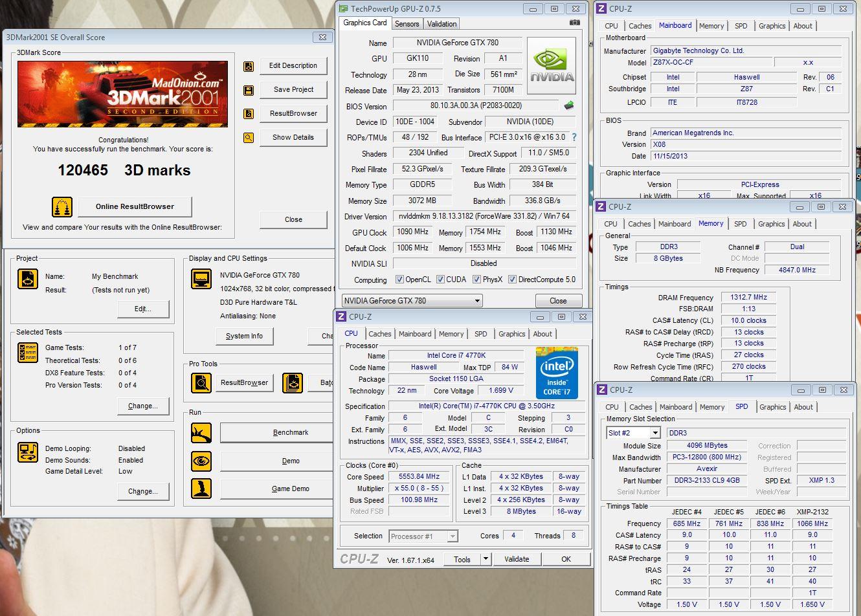Click the Bus Interface question mark icon
Viewport: 861px width, 616px height.
[574, 137]
